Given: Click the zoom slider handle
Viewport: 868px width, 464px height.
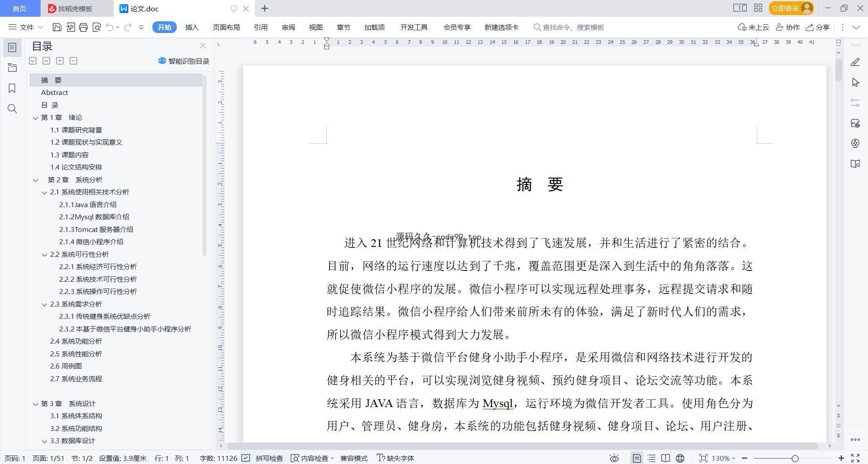Looking at the screenshot, I should point(795,458).
